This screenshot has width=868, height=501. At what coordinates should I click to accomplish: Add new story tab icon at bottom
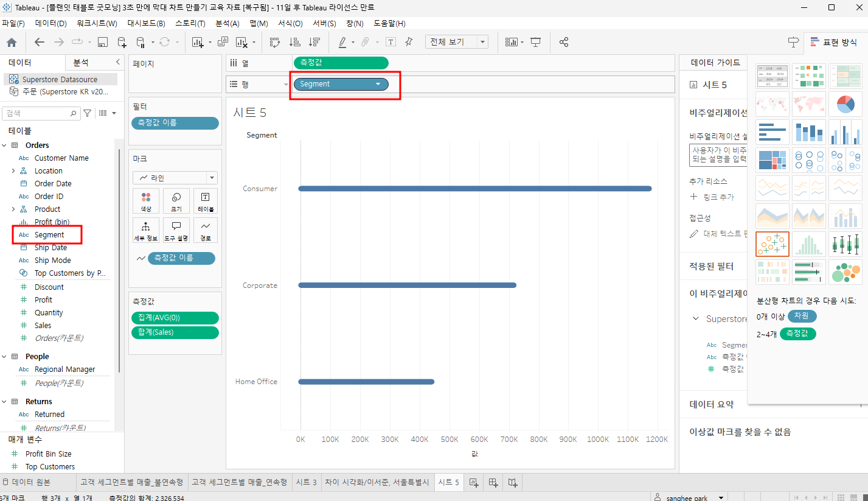(513, 482)
